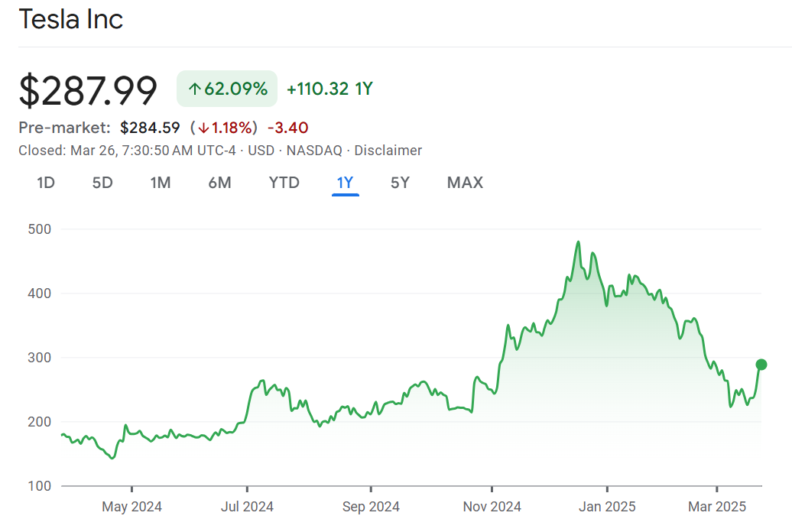Switch to the 1D time range tab

(x=46, y=183)
